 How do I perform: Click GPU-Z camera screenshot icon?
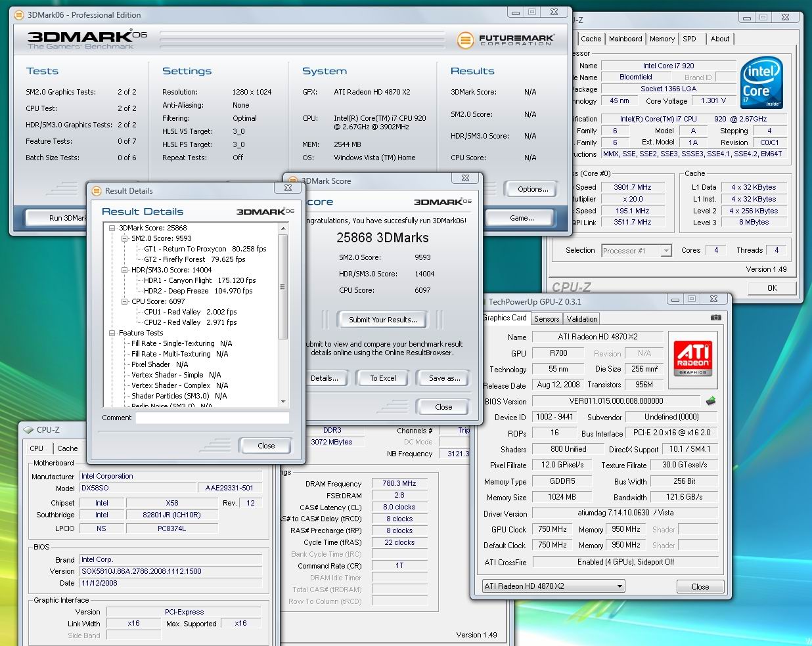click(716, 318)
